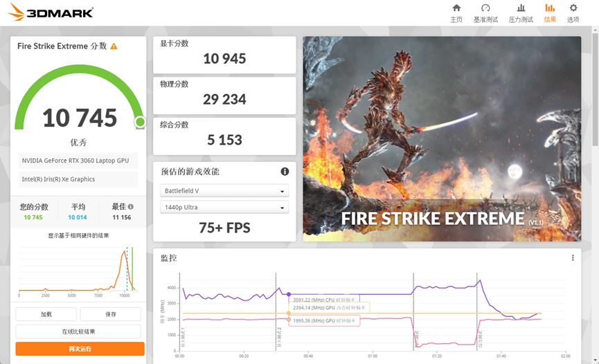
Task: Open three-dot menu in 监控 panel
Action: coord(573,258)
